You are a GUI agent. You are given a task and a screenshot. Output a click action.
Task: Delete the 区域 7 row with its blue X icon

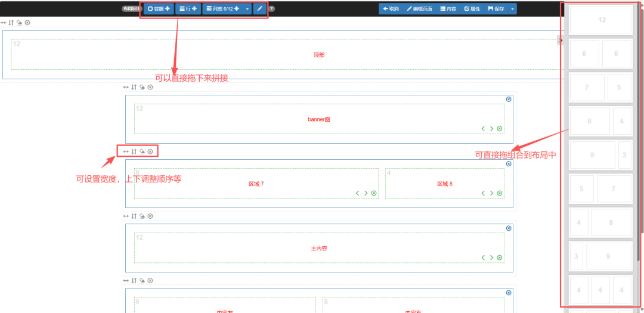[x=509, y=163]
